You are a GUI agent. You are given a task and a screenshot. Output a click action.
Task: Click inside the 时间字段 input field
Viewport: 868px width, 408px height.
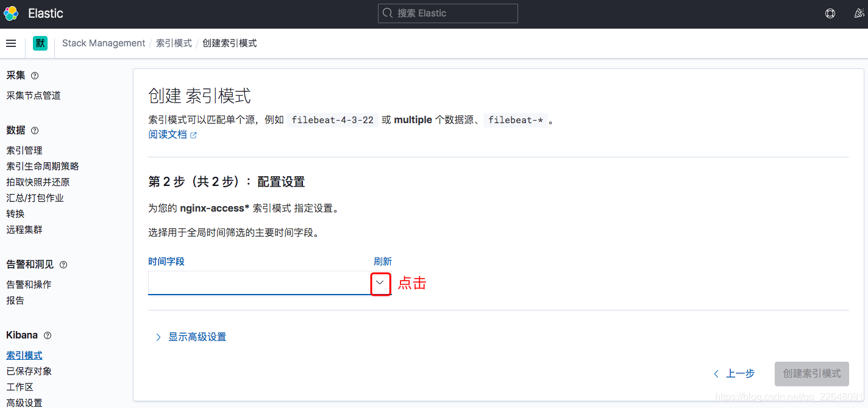256,283
